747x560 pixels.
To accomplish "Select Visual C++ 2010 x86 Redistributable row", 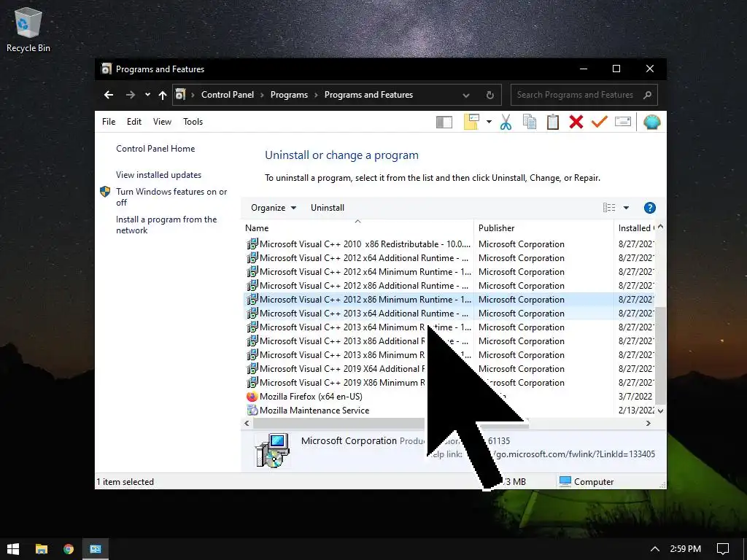I will coord(449,244).
